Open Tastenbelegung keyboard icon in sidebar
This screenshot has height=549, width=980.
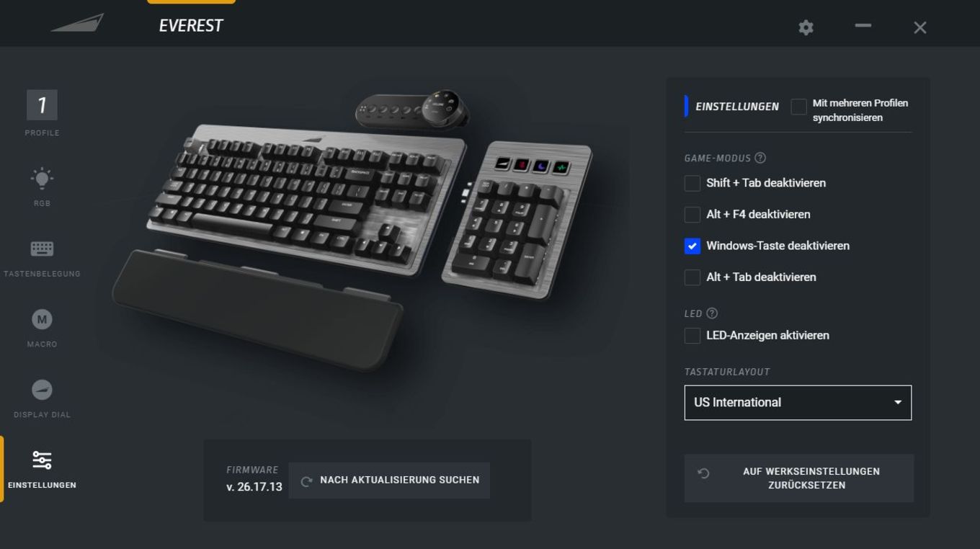tap(42, 249)
